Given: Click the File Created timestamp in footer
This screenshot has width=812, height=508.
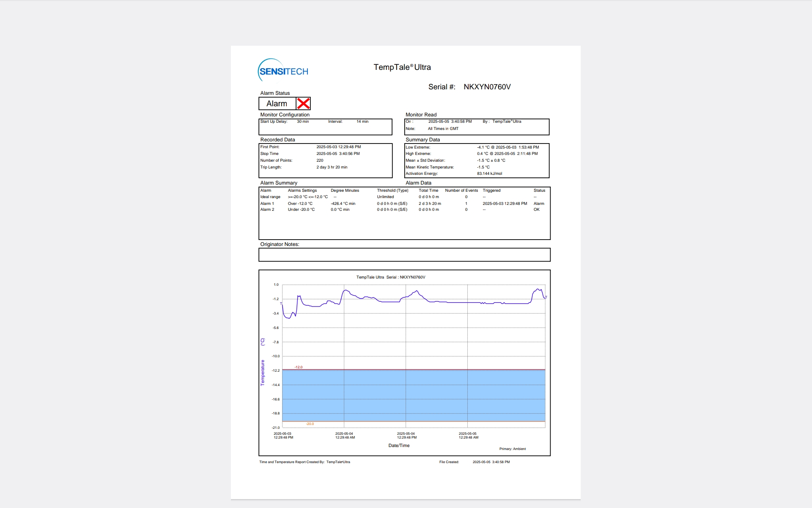Looking at the screenshot, I should pos(491,462).
